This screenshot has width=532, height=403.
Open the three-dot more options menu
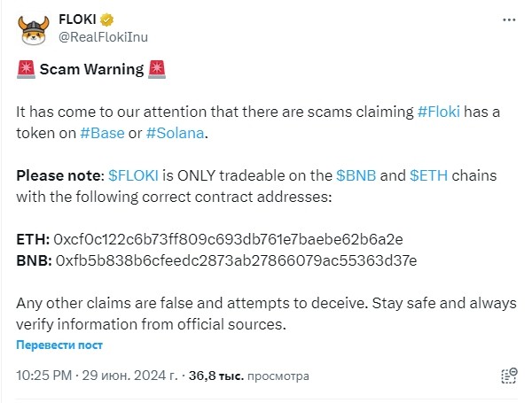click(x=507, y=19)
